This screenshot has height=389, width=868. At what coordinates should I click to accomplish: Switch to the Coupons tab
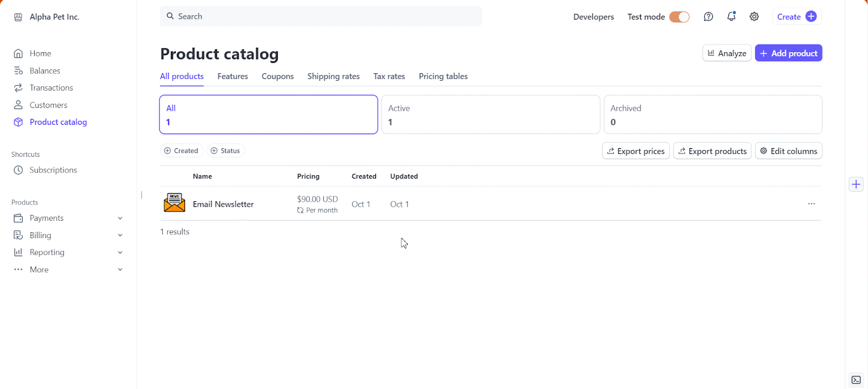click(277, 76)
